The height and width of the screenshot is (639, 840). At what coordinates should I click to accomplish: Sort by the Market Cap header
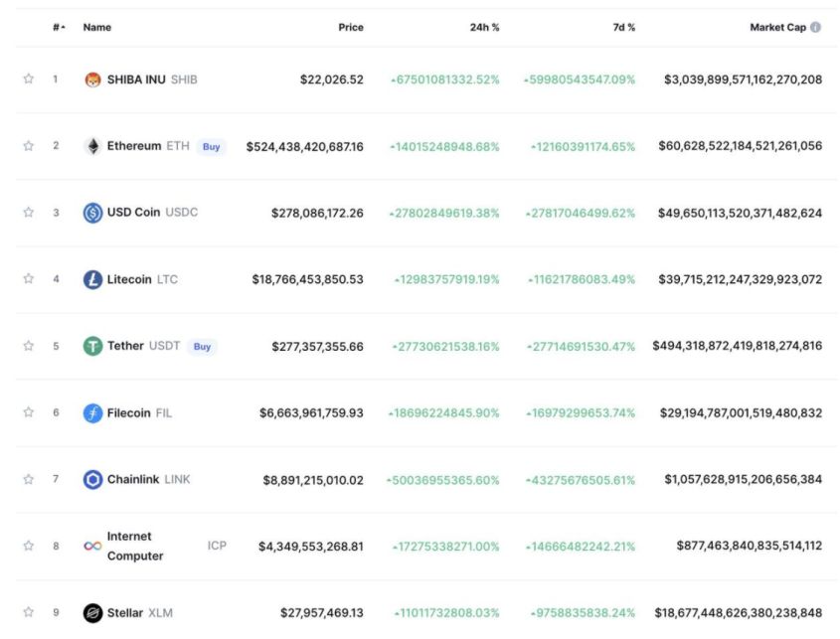[x=777, y=28]
